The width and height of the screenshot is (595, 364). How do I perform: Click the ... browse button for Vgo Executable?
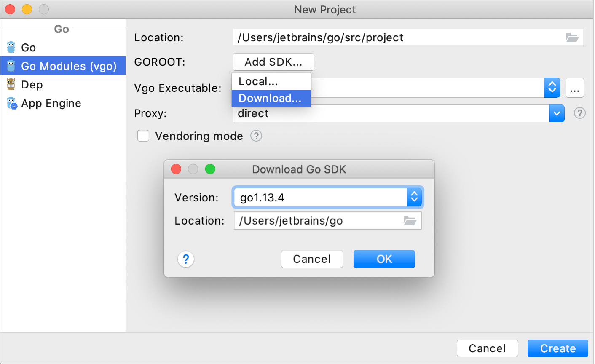tap(574, 88)
